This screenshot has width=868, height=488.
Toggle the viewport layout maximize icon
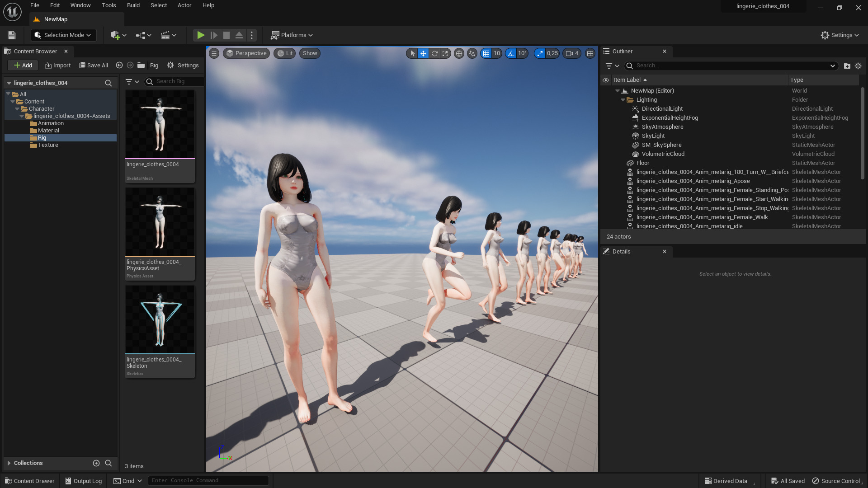click(x=590, y=53)
